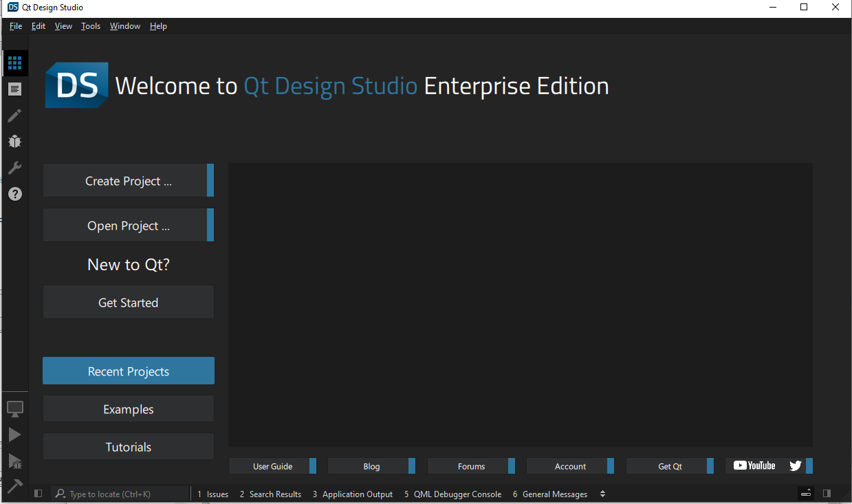Click the Build hammer icon
852x504 pixels.
coord(14,486)
